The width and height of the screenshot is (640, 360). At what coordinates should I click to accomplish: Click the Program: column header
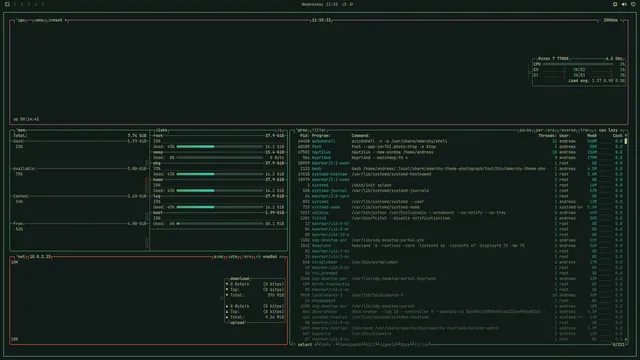click(321, 136)
